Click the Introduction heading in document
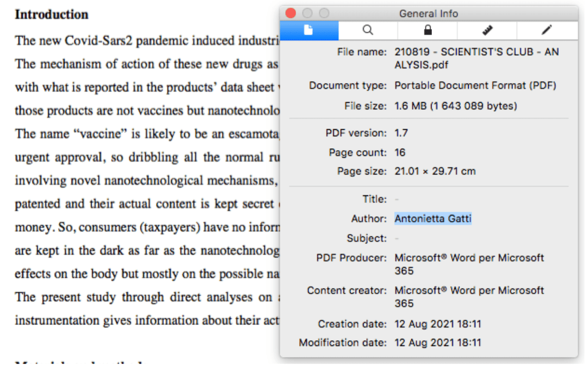 52,14
